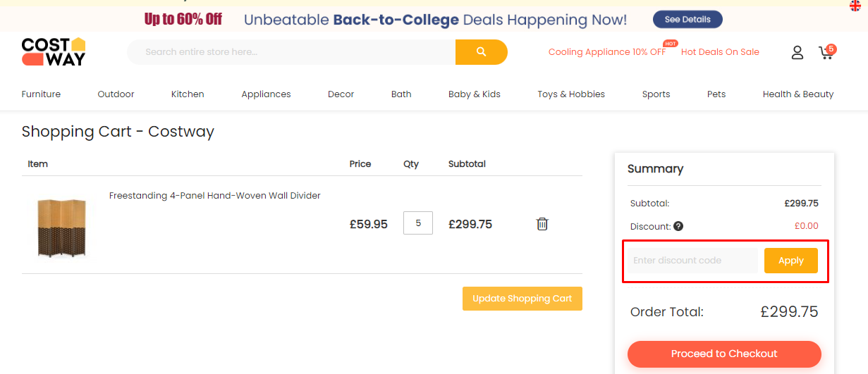Delete the Wall Divider using trash icon

click(x=542, y=224)
